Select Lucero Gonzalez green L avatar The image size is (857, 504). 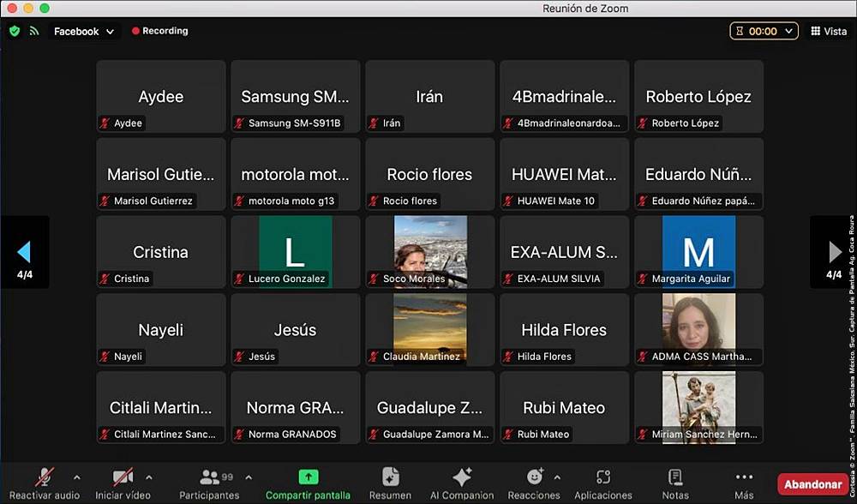(295, 252)
